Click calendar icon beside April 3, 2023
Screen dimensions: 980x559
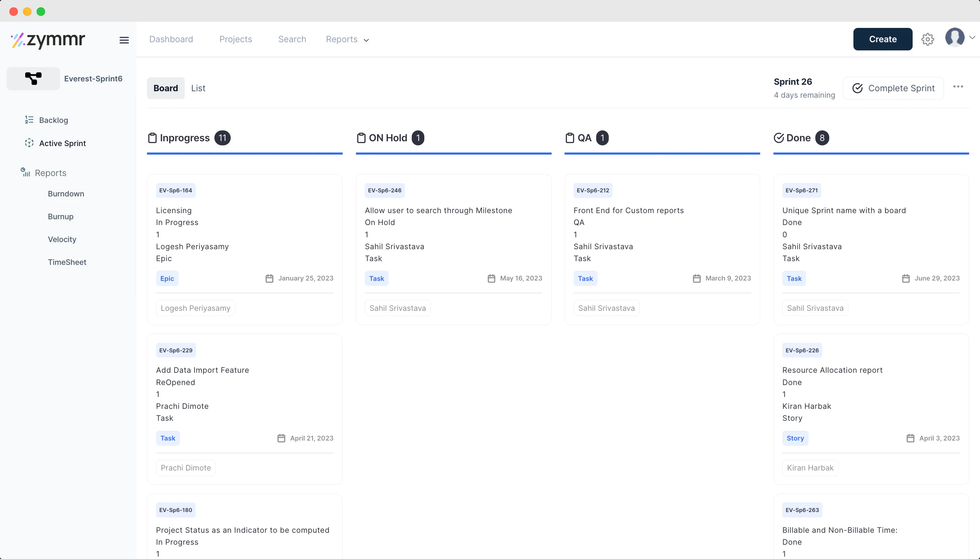pyautogui.click(x=910, y=438)
